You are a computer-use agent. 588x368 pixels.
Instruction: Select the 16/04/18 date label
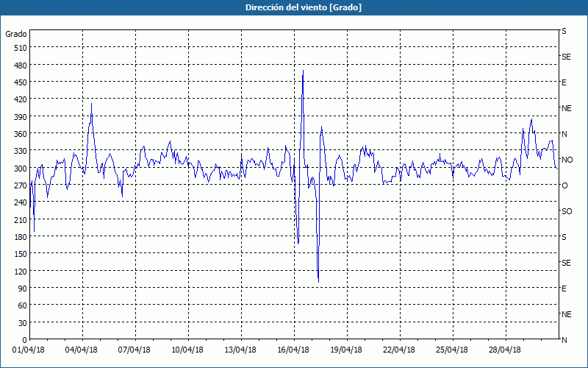293,350
